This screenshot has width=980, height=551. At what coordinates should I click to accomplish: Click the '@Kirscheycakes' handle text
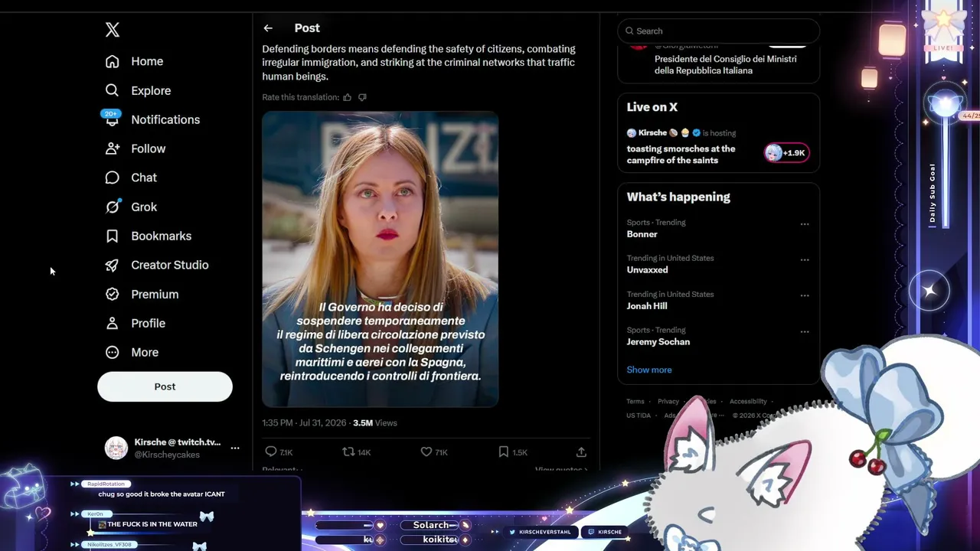tap(167, 455)
